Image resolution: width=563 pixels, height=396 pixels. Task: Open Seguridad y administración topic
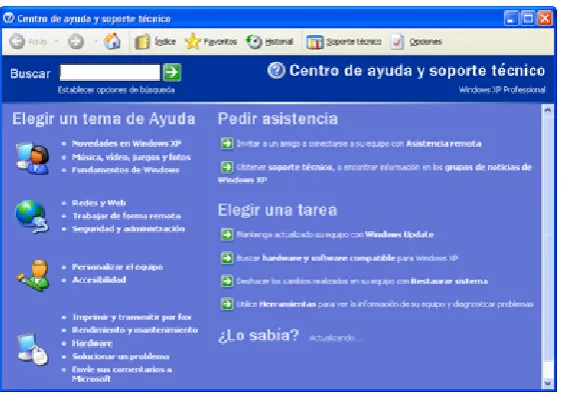coord(129,229)
